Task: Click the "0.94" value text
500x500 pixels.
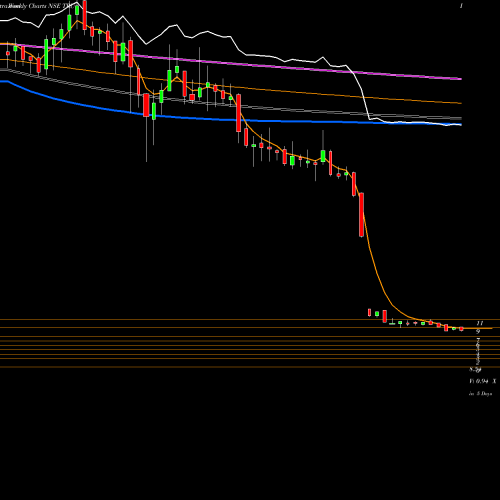Action: [482, 381]
